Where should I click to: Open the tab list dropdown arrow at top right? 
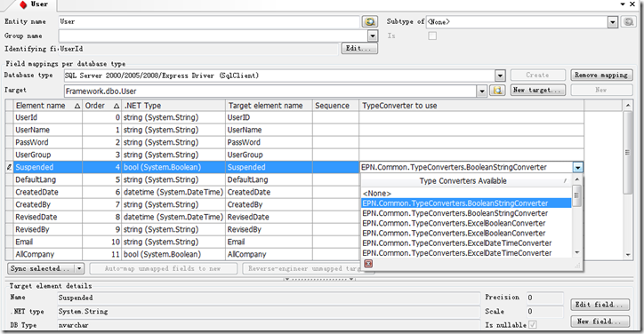(623, 4)
